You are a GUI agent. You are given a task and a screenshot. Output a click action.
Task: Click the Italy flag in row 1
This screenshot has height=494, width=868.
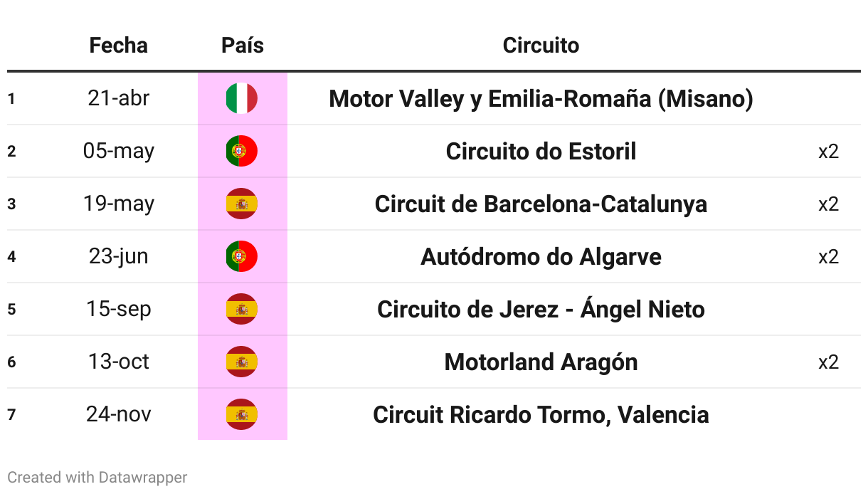pos(242,98)
